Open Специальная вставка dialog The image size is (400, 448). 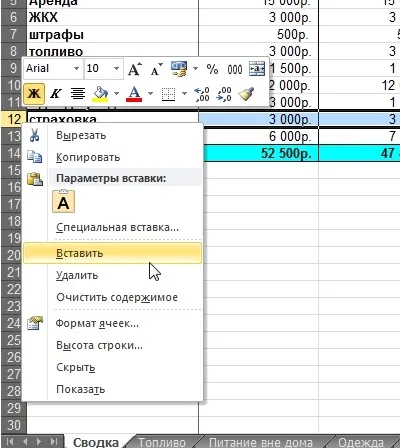(x=112, y=228)
